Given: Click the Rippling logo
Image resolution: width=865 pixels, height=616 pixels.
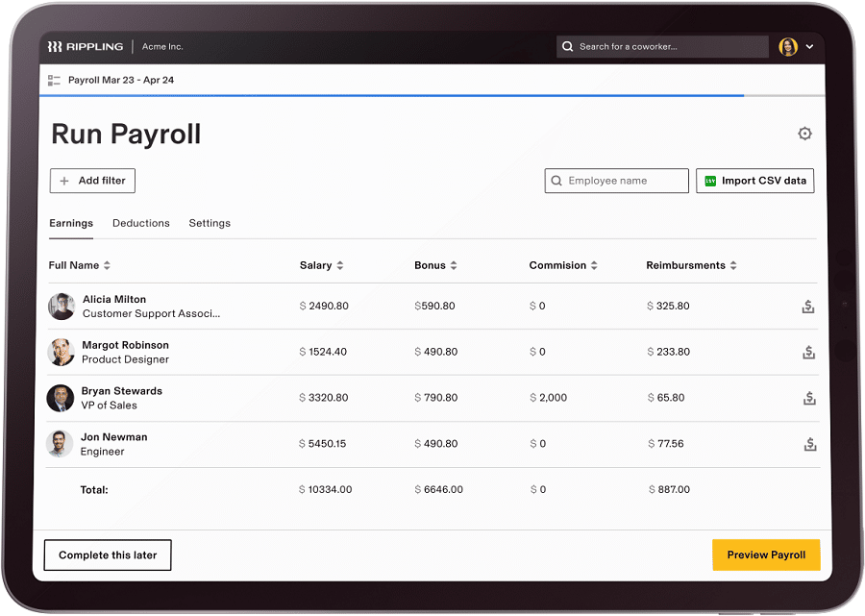Looking at the screenshot, I should [86, 47].
